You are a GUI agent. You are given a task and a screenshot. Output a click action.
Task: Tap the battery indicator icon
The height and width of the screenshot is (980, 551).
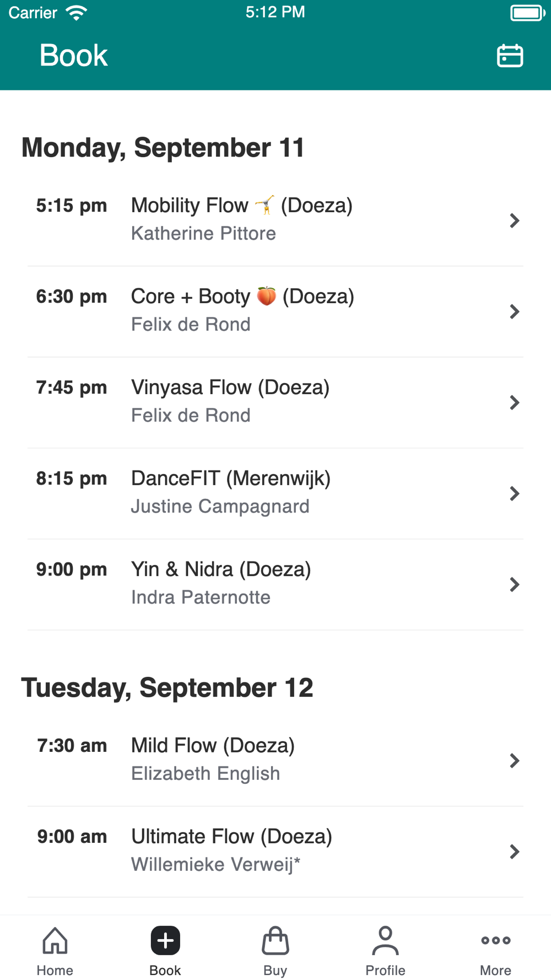(527, 13)
